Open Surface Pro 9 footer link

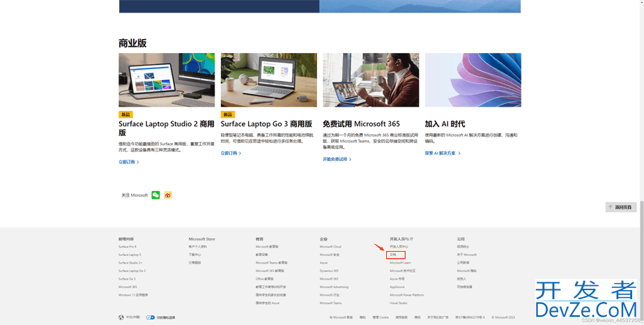coord(128,246)
